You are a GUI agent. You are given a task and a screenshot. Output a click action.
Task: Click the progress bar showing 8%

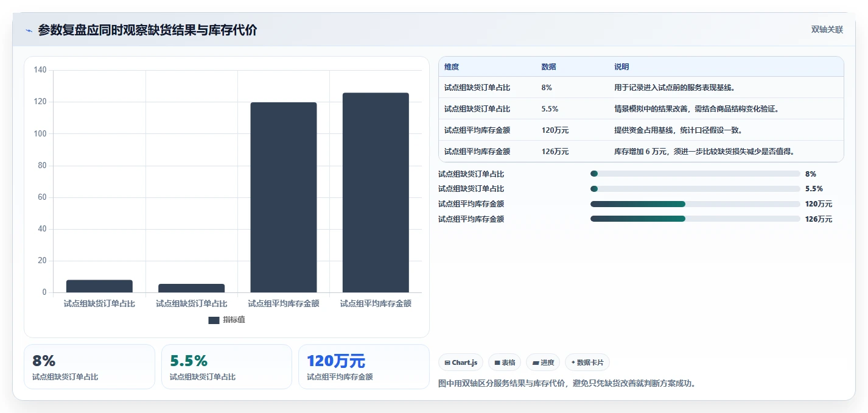pos(695,174)
